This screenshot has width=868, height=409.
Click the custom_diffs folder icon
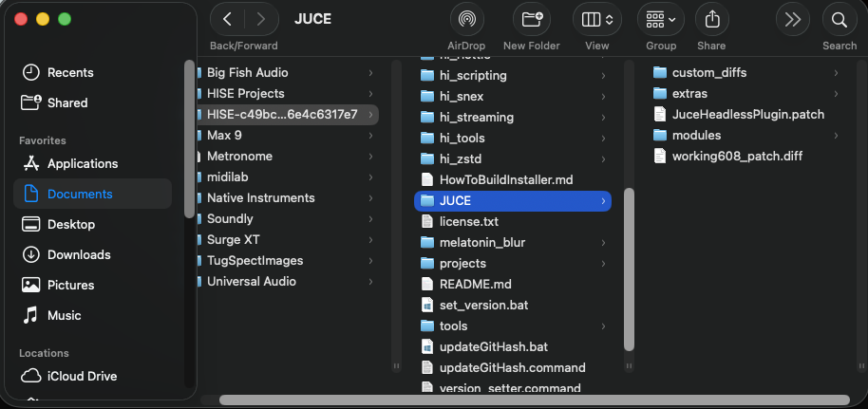pyautogui.click(x=660, y=72)
